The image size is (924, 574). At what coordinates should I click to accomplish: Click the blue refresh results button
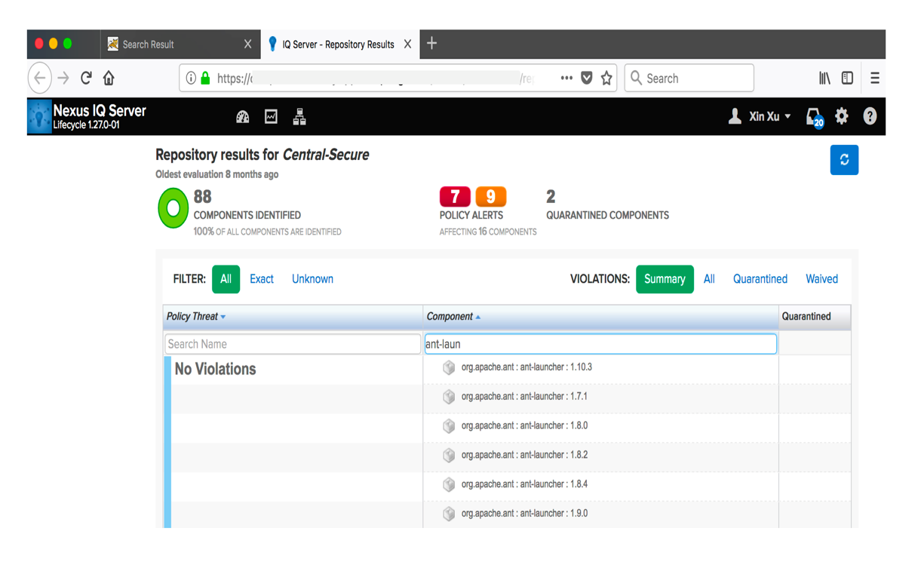point(844,160)
